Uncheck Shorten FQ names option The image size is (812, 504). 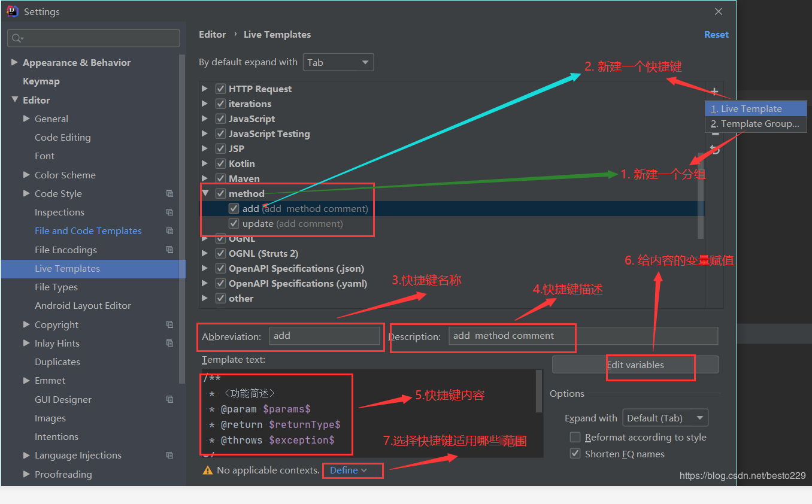tap(575, 454)
